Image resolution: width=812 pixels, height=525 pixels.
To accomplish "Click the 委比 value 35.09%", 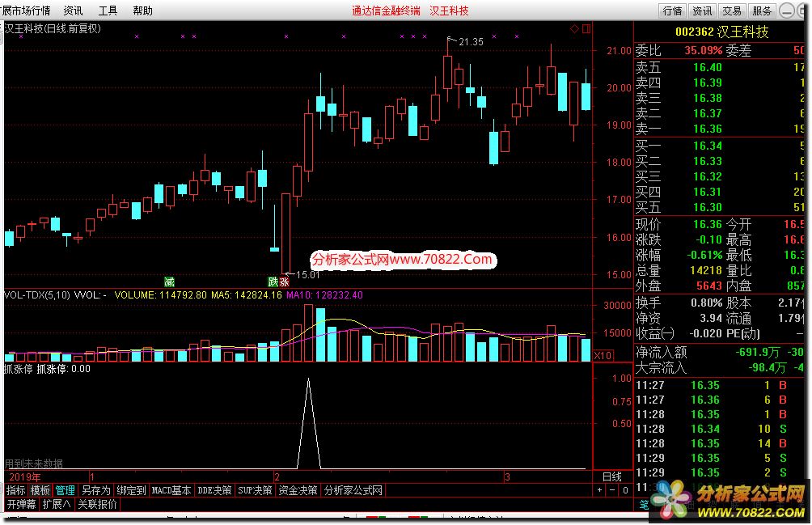I will [x=704, y=51].
